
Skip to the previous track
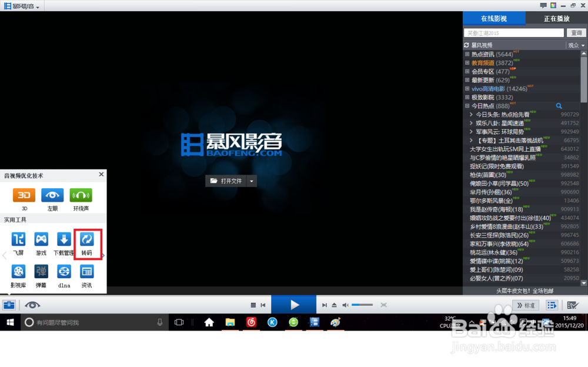[x=263, y=305]
